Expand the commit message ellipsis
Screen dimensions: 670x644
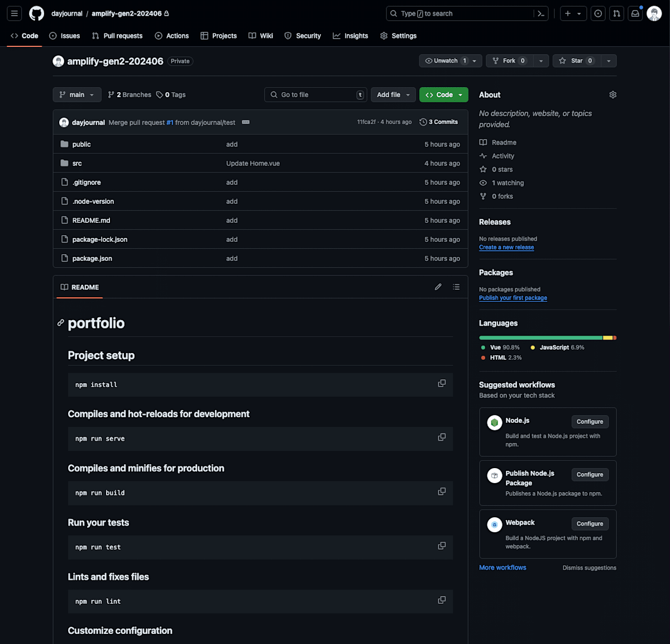click(x=246, y=122)
